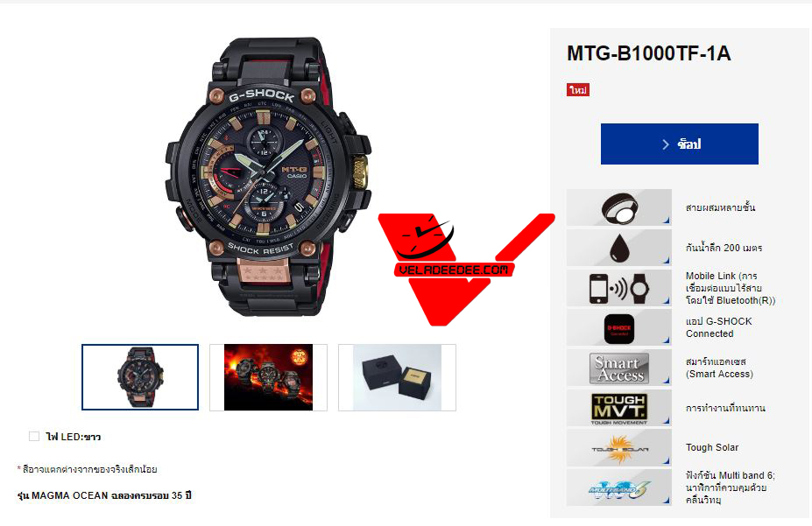This screenshot has height=526, width=812.
Task: Click the blue shop button
Action: coord(680,144)
